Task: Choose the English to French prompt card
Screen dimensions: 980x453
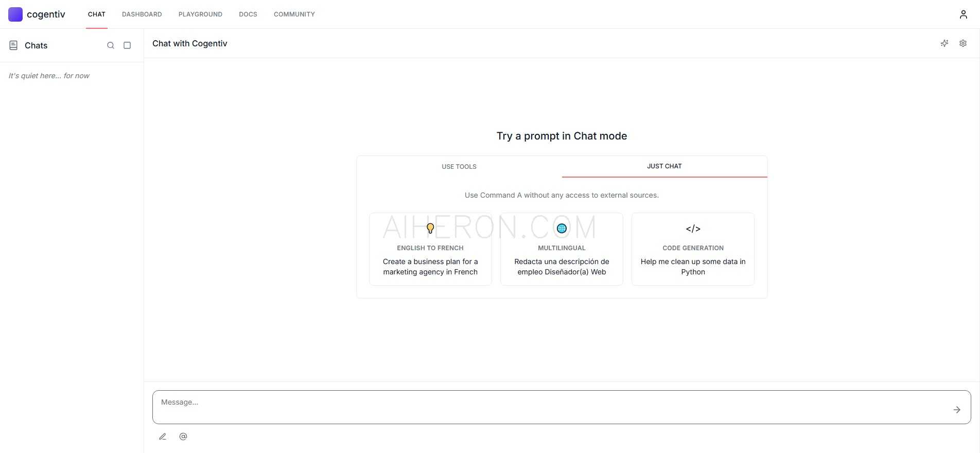Action: (x=430, y=249)
